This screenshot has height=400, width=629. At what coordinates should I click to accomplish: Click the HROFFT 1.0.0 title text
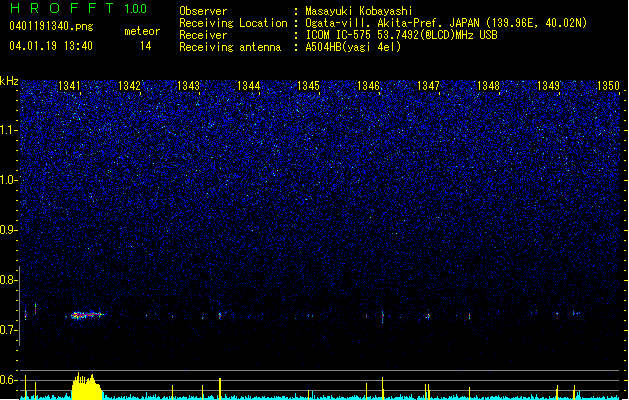(78, 8)
